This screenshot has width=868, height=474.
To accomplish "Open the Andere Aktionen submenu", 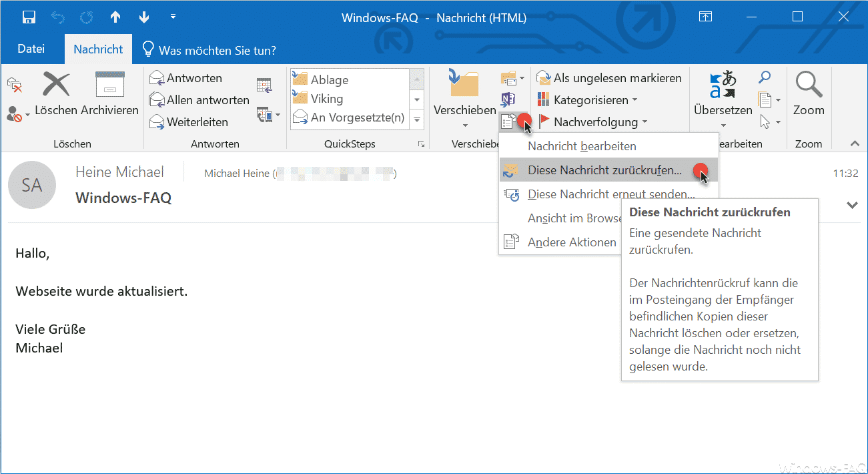I will point(560,242).
